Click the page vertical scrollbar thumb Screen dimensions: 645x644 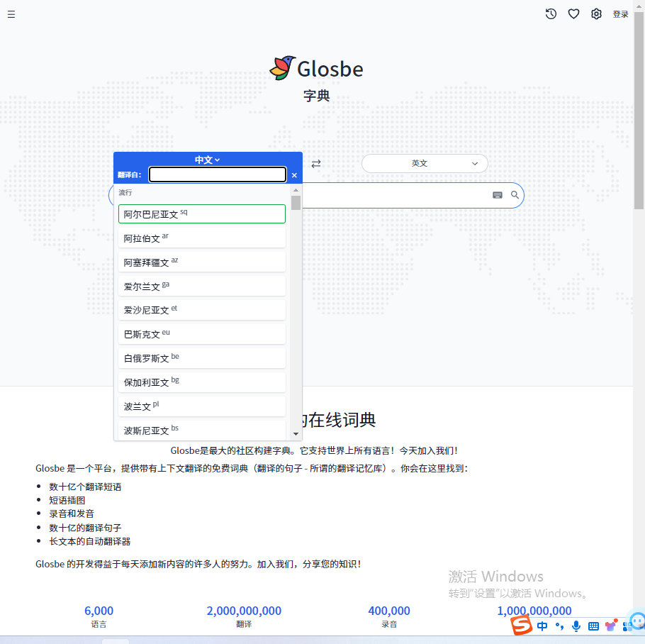(639, 110)
